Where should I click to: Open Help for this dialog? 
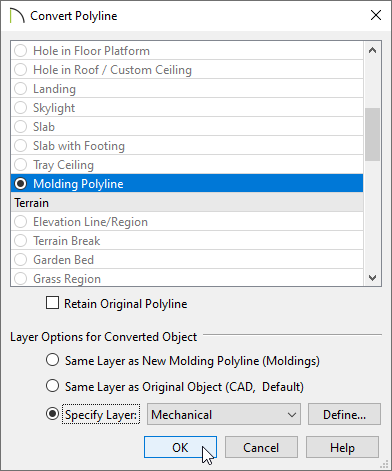pyautogui.click(x=343, y=447)
